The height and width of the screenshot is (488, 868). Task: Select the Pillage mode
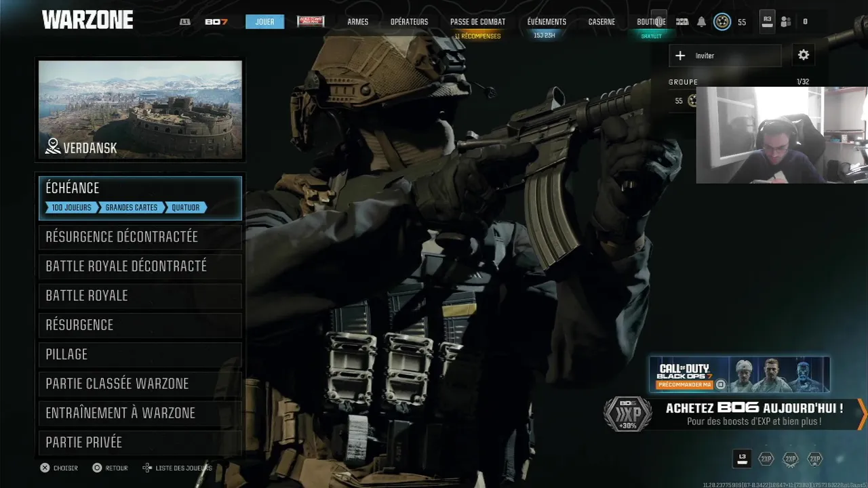[x=140, y=354]
